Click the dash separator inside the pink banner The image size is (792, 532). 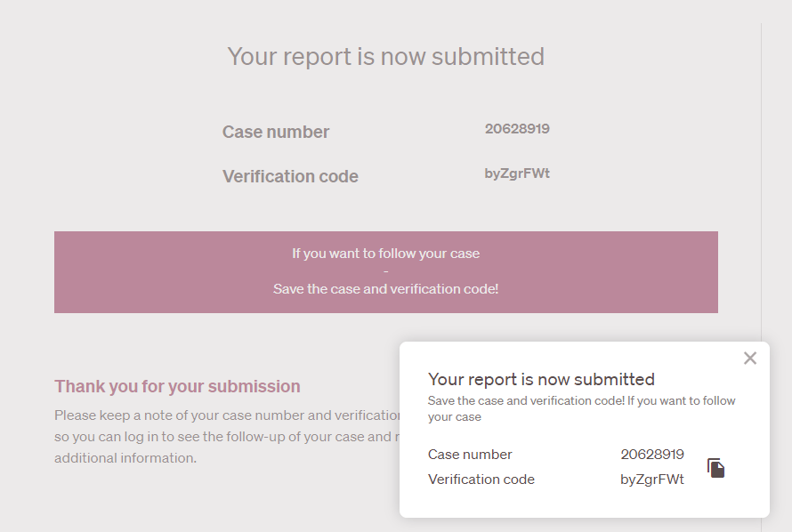385,271
